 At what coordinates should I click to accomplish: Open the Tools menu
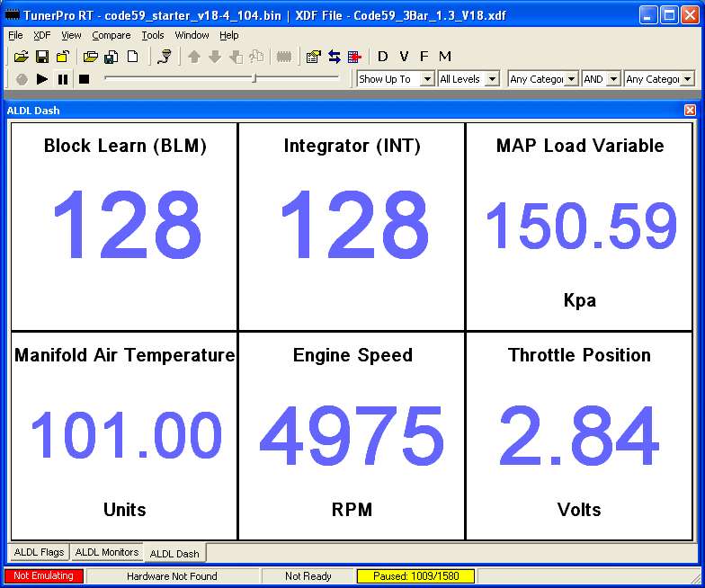[152, 35]
